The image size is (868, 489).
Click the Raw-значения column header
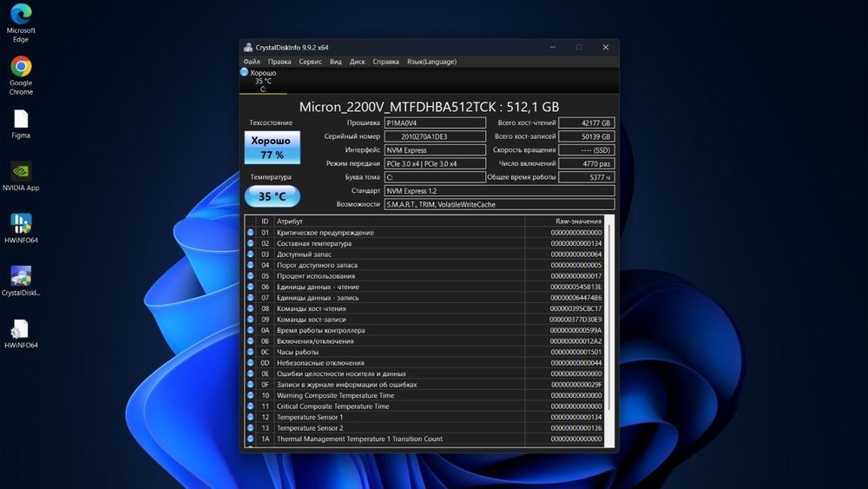(564, 221)
